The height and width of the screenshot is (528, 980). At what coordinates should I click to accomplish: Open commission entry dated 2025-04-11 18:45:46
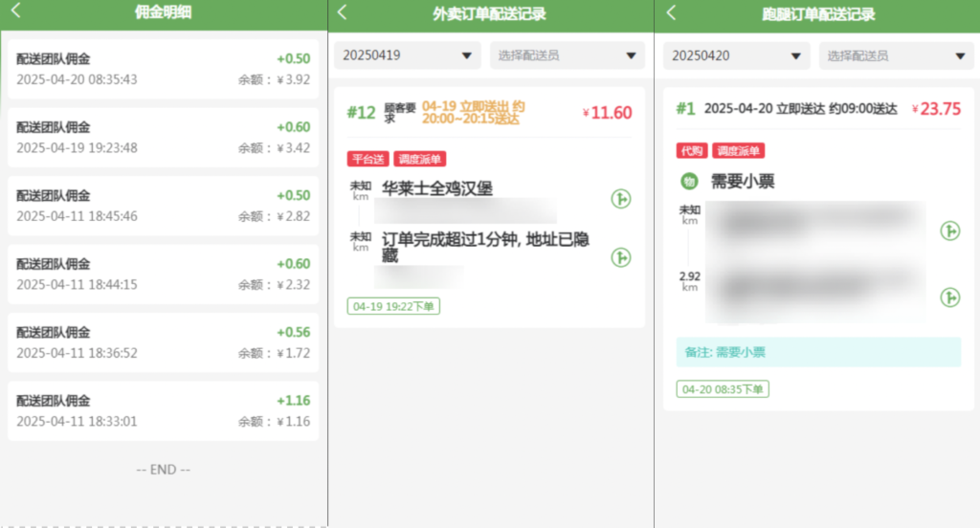click(163, 206)
